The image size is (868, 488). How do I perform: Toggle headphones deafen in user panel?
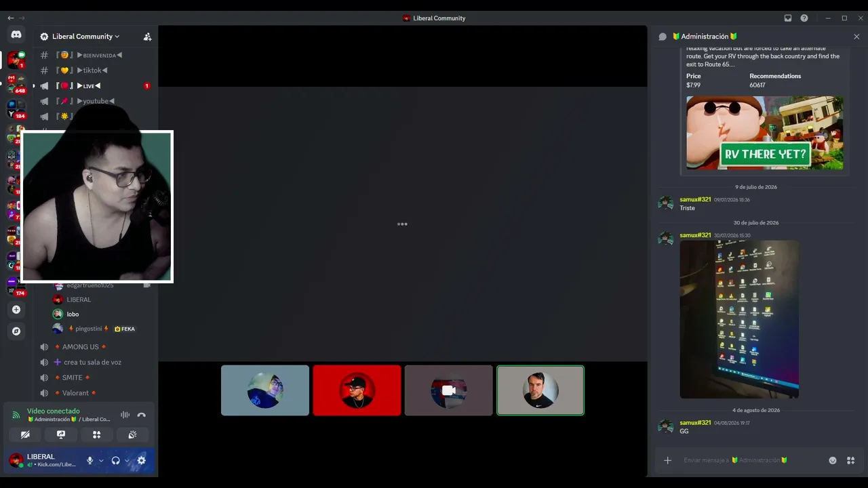(115, 461)
